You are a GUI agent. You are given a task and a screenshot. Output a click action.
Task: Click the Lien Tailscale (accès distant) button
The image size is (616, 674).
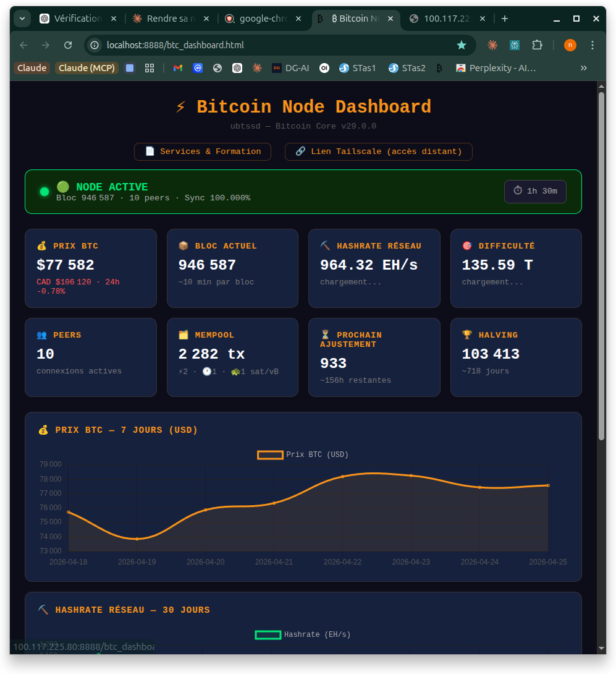(378, 151)
